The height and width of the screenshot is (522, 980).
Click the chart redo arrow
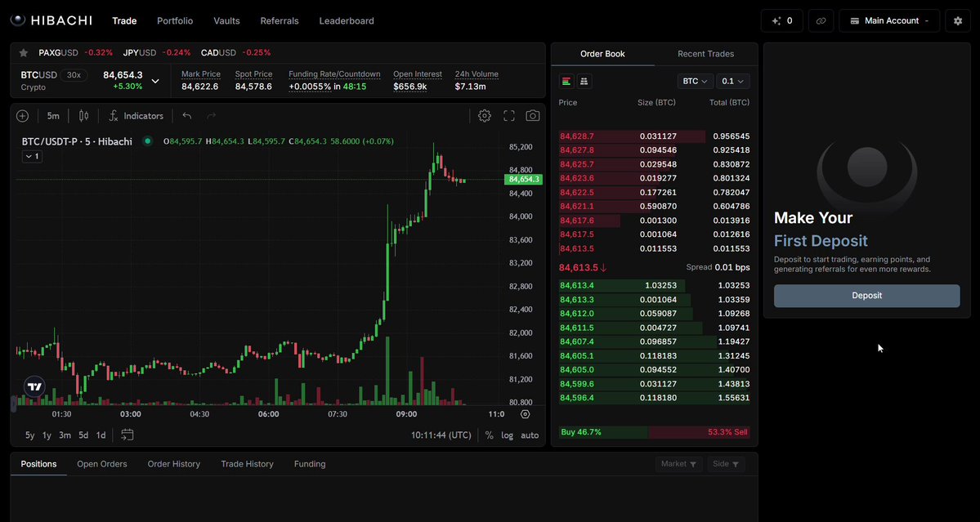211,115
